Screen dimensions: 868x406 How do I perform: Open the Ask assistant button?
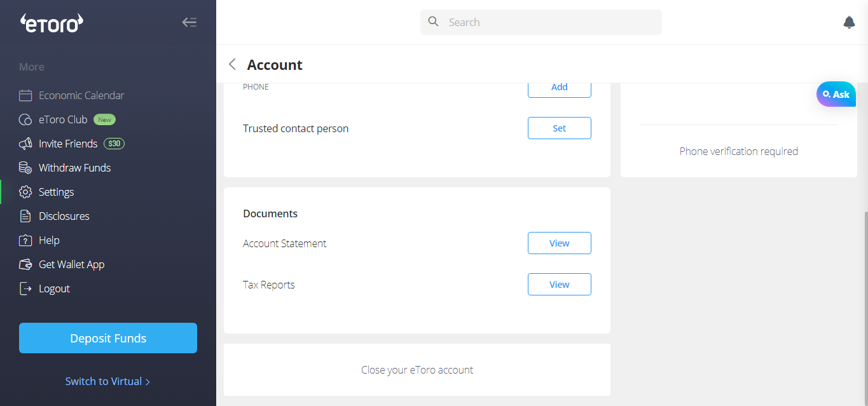click(x=836, y=94)
